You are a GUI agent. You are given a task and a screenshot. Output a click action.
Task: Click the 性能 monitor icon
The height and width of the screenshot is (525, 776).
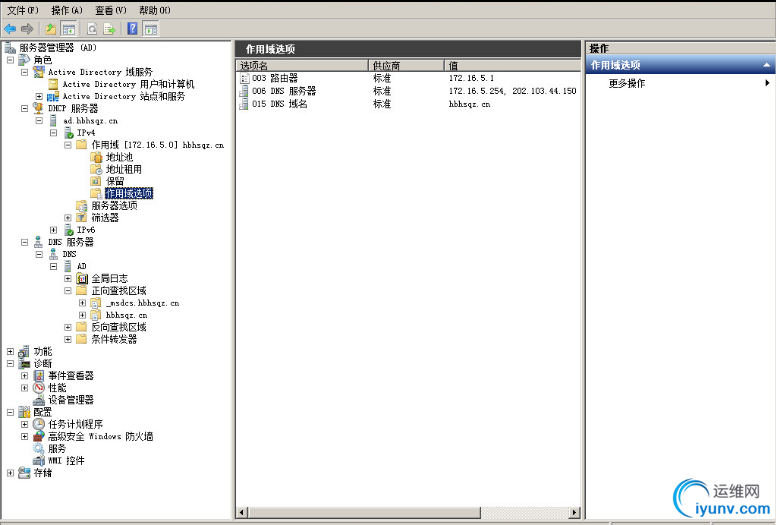[39, 388]
